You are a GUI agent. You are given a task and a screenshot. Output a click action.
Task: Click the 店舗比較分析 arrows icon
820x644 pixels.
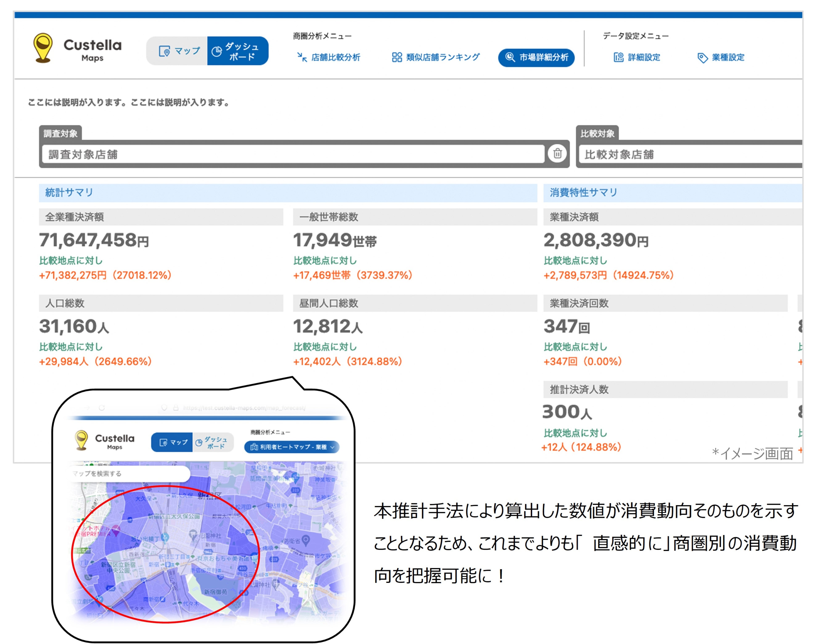302,57
